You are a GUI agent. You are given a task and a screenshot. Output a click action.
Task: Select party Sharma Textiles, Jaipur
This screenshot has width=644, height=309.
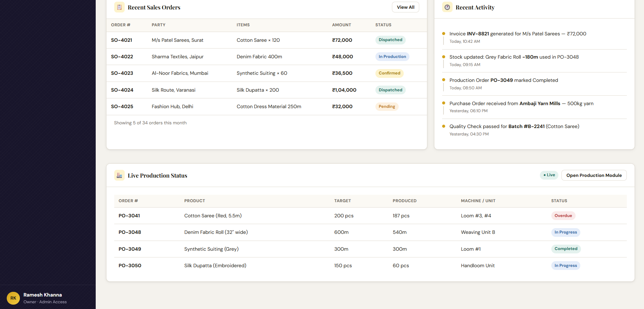pos(178,57)
